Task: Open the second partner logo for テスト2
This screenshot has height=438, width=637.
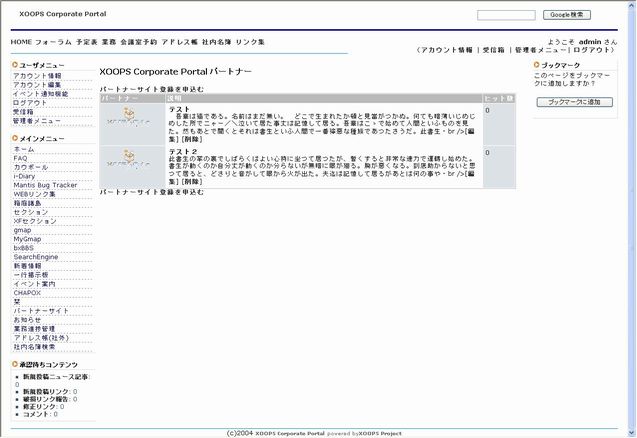Action: pyautogui.click(x=131, y=159)
